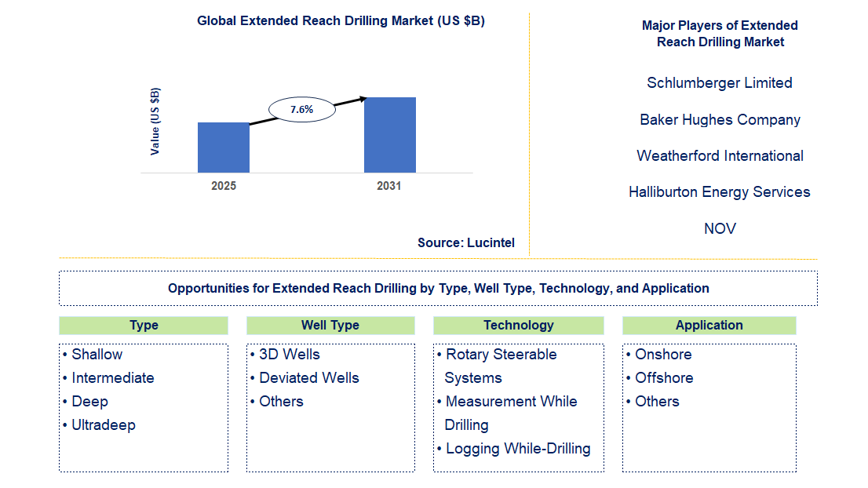Click the green 'Type' header
The image size is (868, 488).
(x=144, y=326)
